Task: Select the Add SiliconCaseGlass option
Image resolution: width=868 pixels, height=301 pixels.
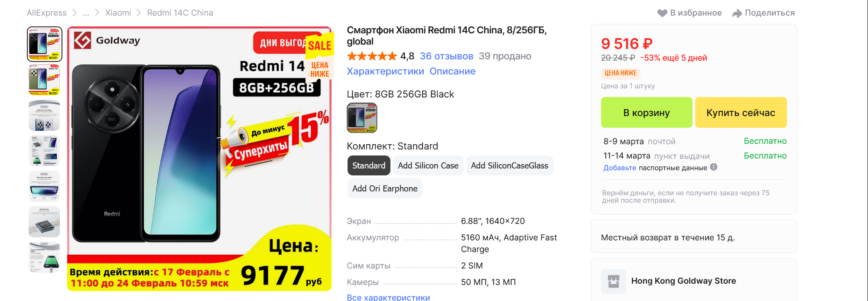Action: pos(510,165)
